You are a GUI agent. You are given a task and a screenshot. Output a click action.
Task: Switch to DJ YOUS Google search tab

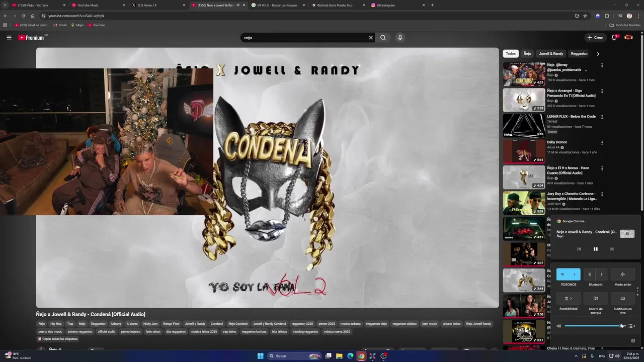(x=278, y=5)
